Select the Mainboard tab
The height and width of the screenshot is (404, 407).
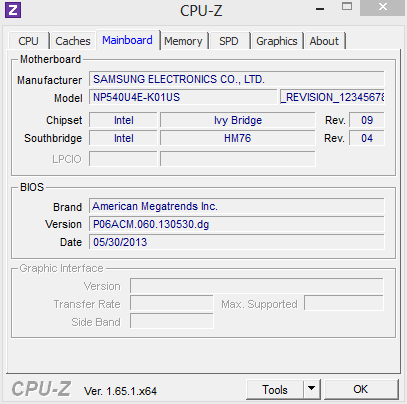tap(128, 40)
